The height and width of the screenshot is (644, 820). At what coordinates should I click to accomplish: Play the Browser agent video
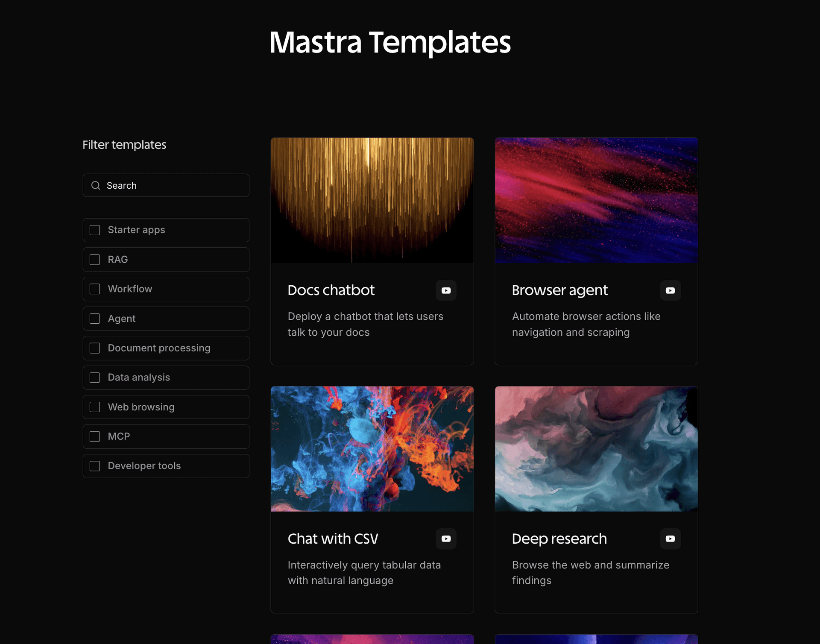670,290
